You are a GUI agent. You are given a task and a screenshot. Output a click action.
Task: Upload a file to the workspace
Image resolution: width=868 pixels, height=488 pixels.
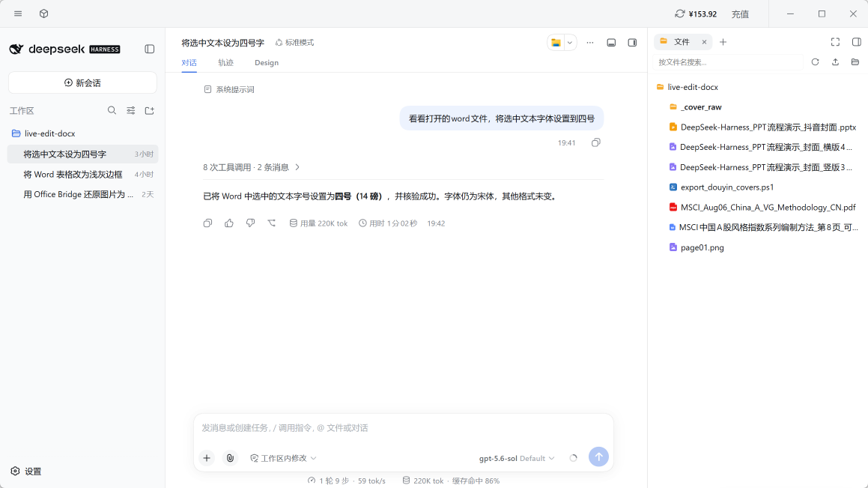(835, 62)
